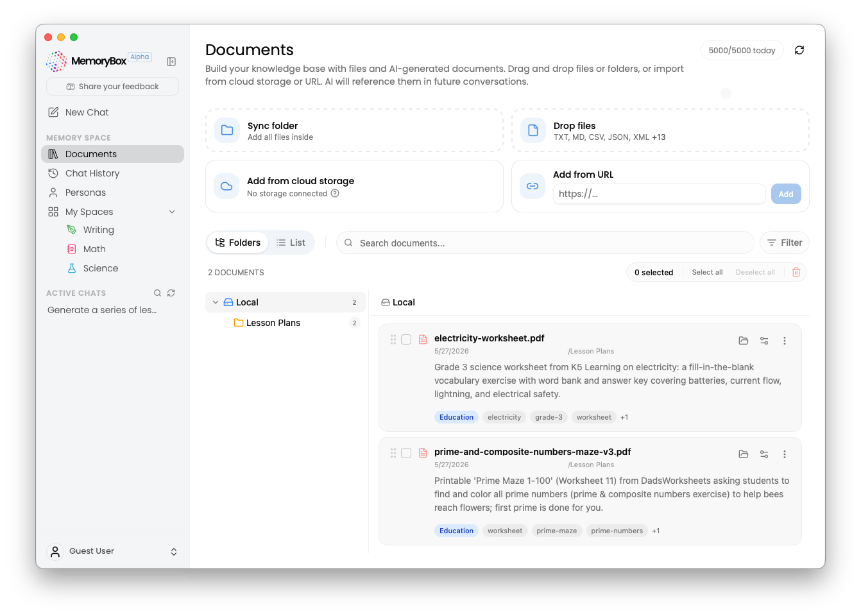The height and width of the screenshot is (616, 861).
Task: Open more options menu for prime maze pdf
Action: [785, 454]
